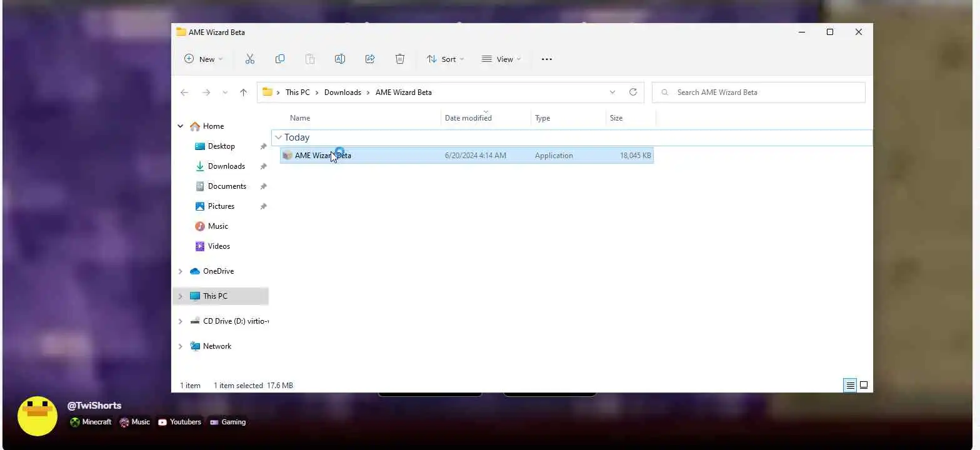Pin icon next to Pictures
The width and height of the screenshot is (980, 450).
(x=263, y=206)
